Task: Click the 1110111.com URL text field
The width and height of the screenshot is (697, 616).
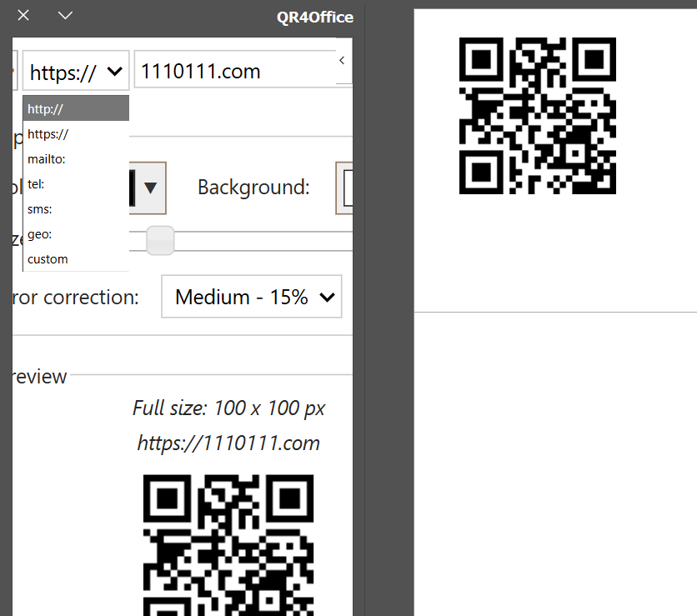Action: click(233, 71)
